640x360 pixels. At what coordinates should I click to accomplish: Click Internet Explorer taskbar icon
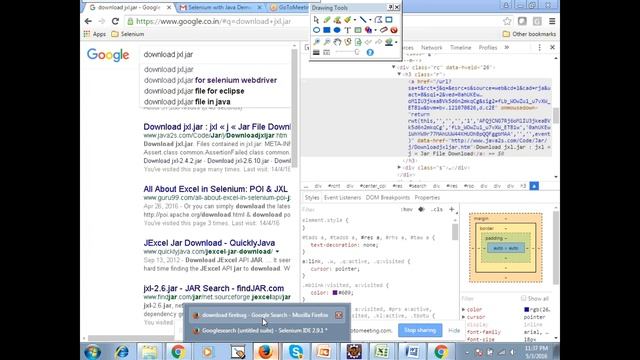(122, 351)
